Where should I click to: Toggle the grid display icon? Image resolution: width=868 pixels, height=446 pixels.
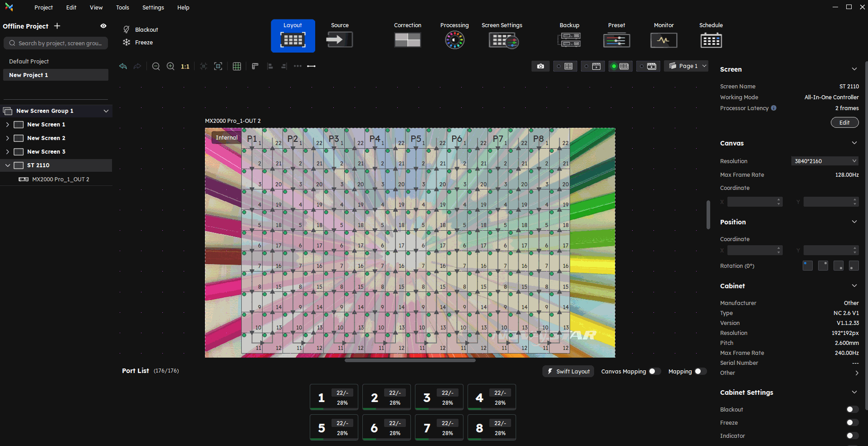(x=237, y=66)
